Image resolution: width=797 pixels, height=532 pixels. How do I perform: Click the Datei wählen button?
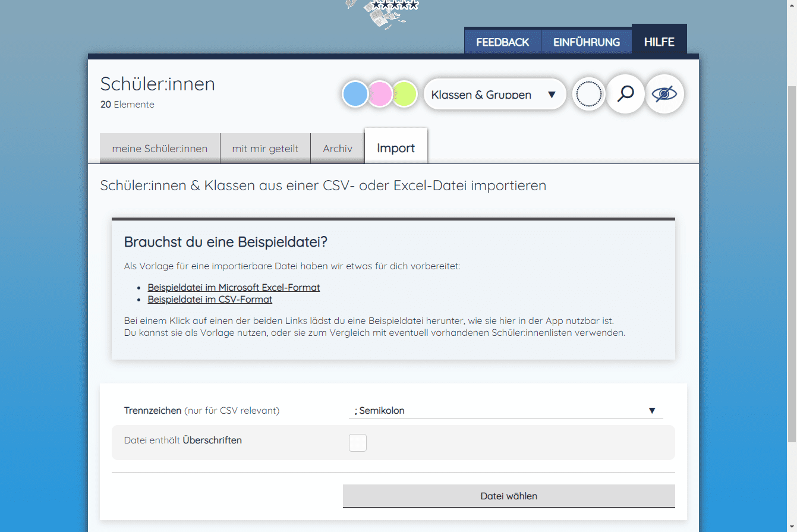(509, 496)
